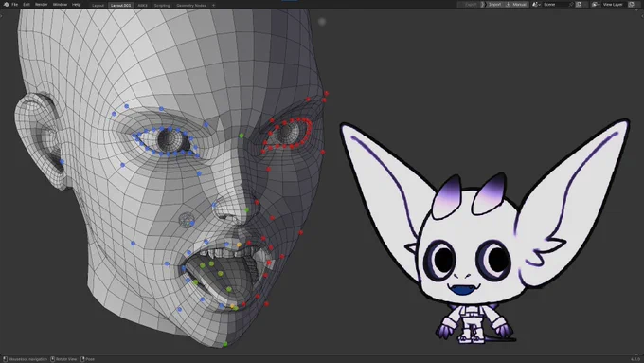Open the view layer browse dropdown icon

click(x=596, y=5)
